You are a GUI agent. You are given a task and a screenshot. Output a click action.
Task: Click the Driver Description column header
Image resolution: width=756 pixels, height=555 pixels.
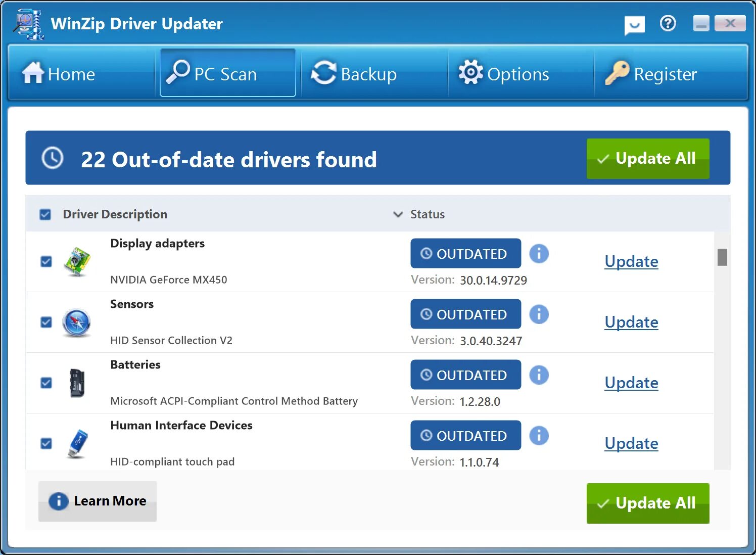115,214
